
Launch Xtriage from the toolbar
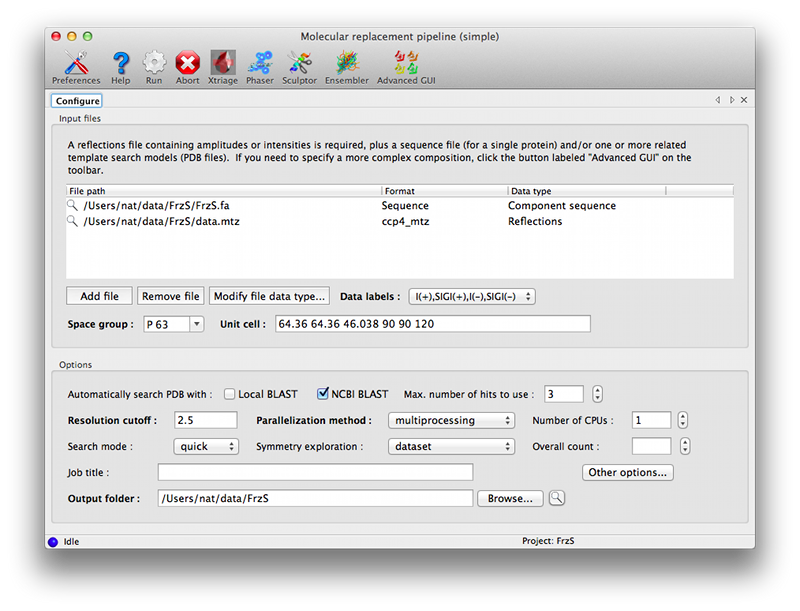click(222, 66)
